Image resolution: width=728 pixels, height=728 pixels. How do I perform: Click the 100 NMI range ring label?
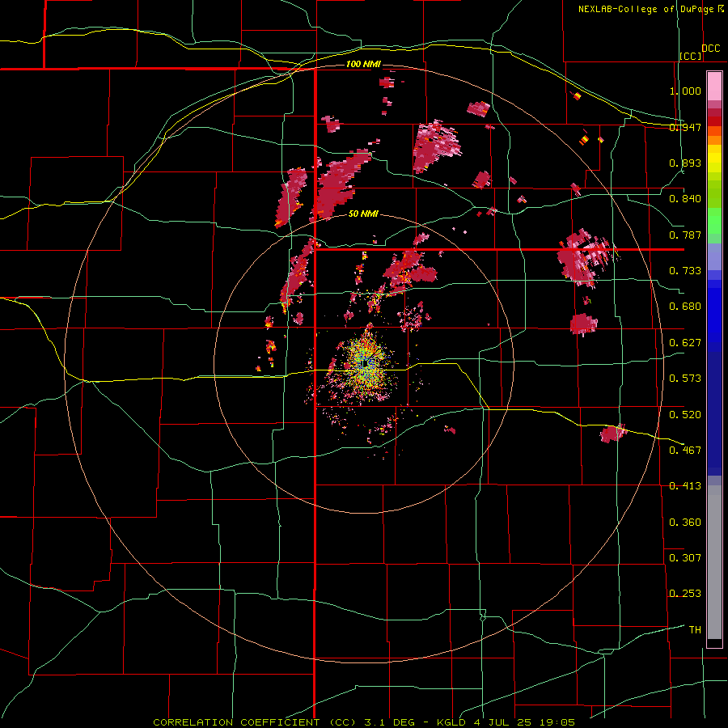coord(363,64)
